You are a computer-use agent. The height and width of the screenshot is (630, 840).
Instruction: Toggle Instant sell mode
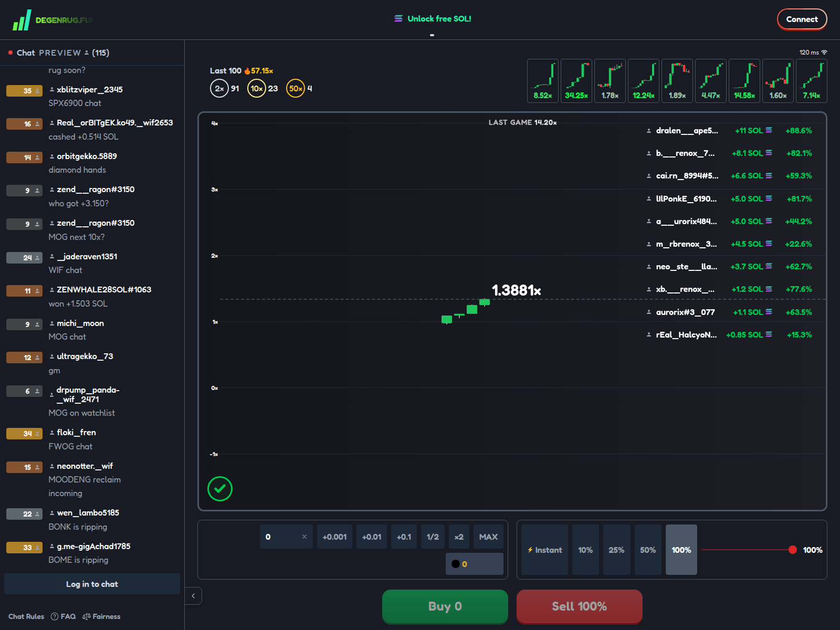click(x=545, y=550)
